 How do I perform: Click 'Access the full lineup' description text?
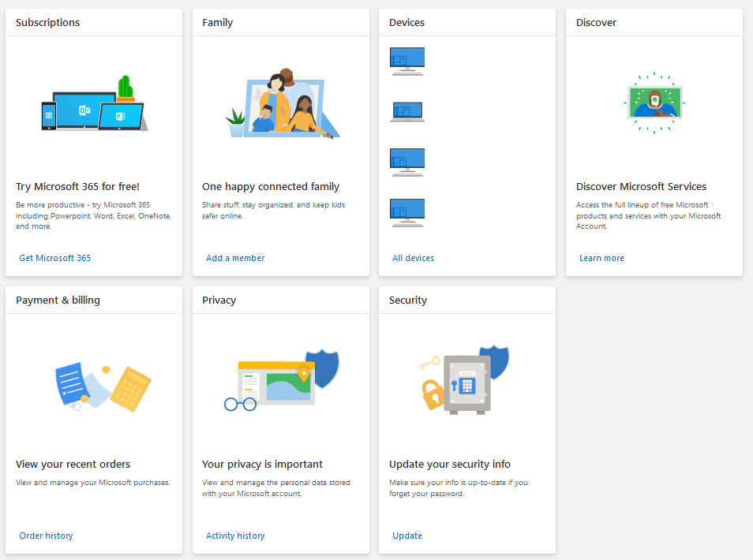point(648,215)
